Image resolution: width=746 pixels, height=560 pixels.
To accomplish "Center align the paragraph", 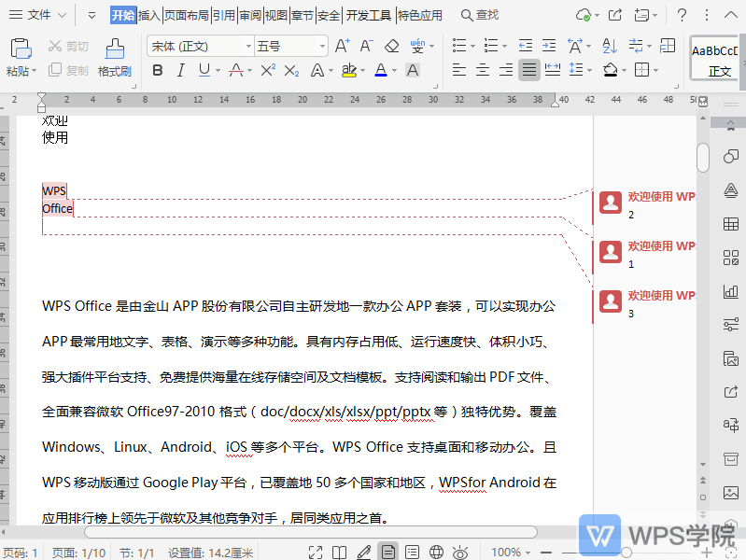I will (483, 70).
